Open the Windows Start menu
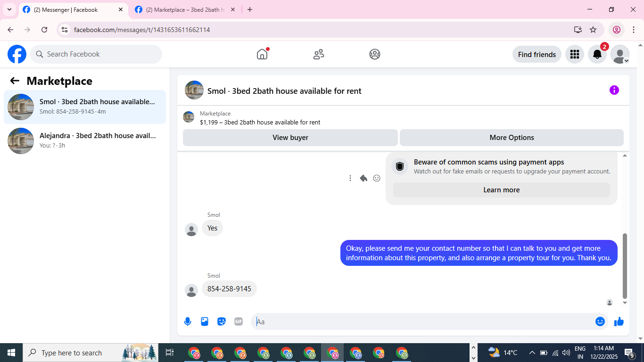Viewport: 644px width, 362px height. (x=11, y=353)
